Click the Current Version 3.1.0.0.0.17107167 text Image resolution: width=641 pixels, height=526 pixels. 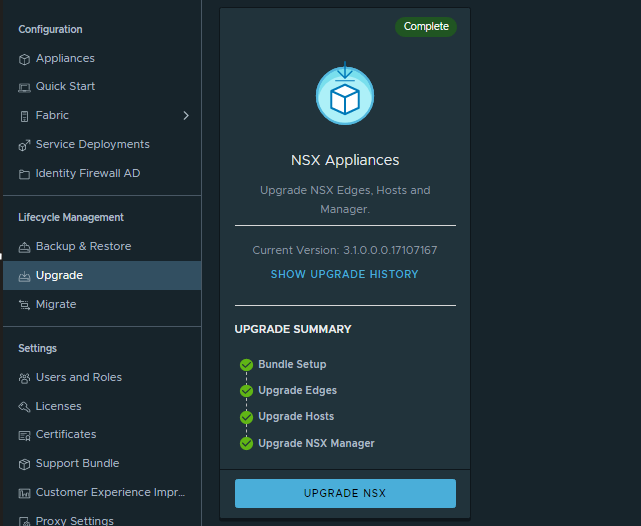pos(345,250)
